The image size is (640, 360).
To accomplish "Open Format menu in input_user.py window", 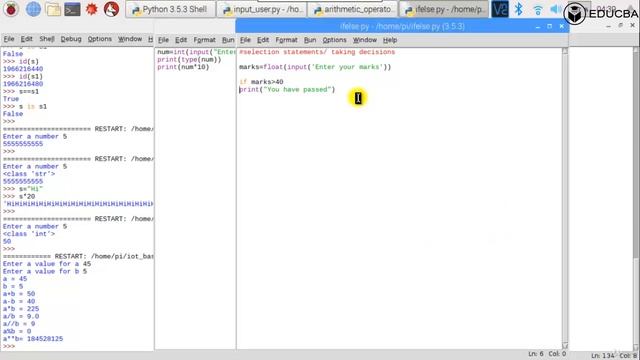I will pos(204,40).
